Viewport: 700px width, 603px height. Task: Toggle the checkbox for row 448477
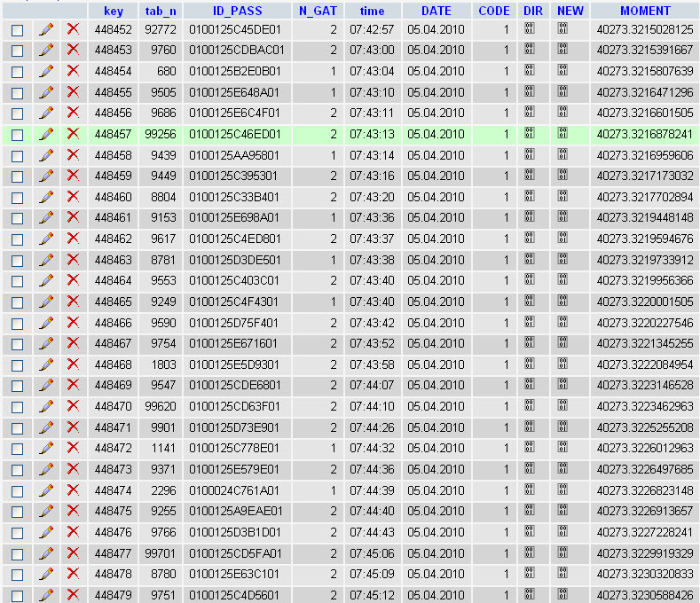[x=17, y=553]
